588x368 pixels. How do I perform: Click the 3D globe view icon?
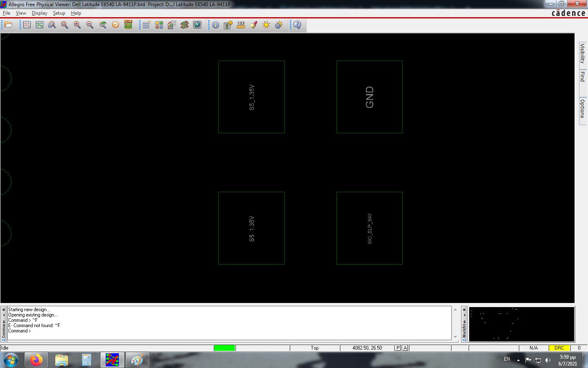click(x=197, y=25)
